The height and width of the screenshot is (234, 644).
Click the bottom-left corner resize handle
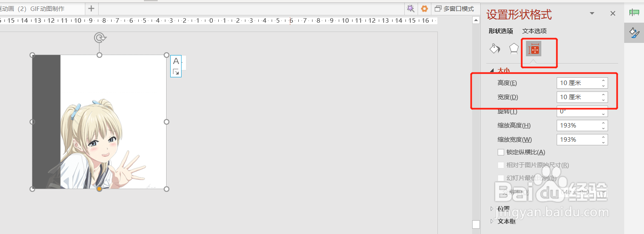(32, 189)
